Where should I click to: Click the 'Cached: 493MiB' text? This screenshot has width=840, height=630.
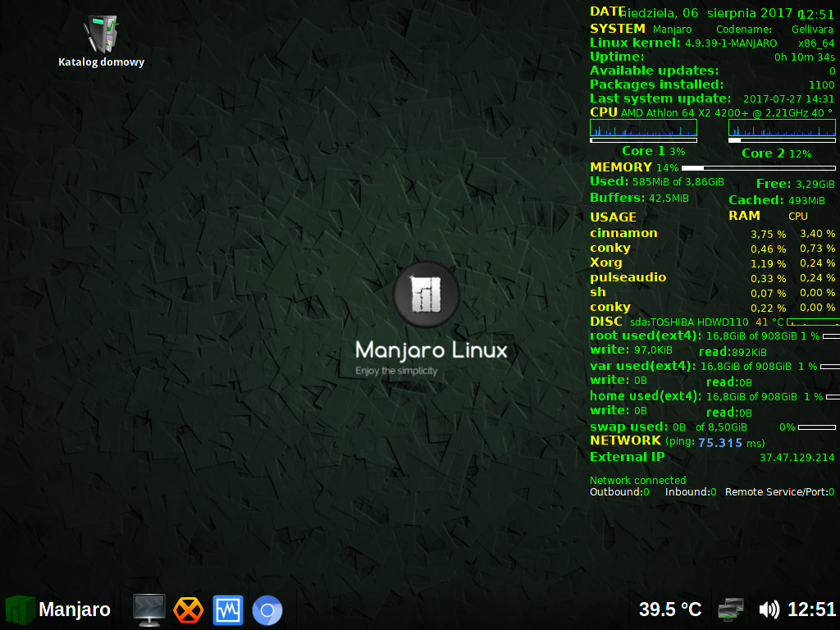(777, 200)
